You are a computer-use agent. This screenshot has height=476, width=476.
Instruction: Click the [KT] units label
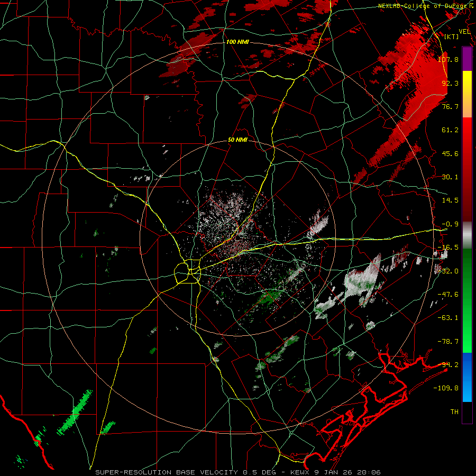[x=452, y=36]
